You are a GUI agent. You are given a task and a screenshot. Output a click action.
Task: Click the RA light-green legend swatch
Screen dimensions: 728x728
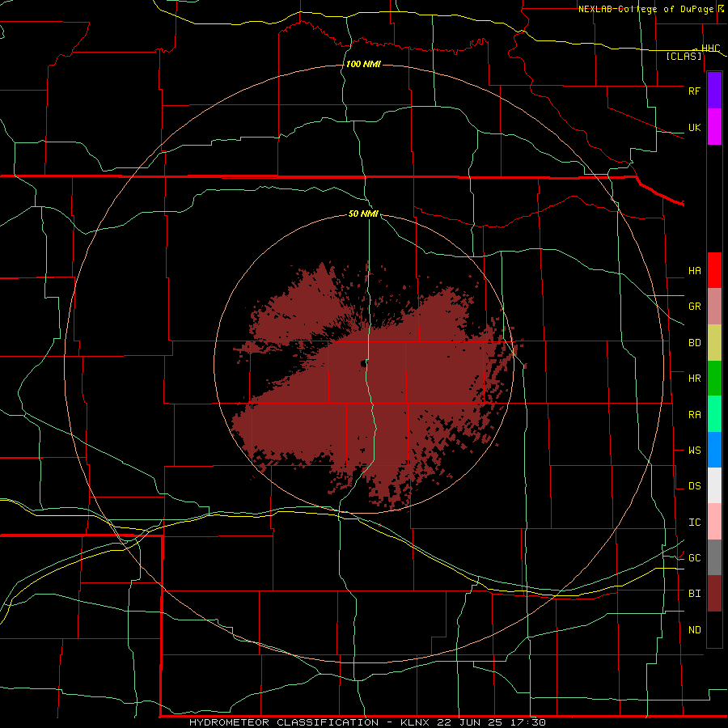pos(714,414)
